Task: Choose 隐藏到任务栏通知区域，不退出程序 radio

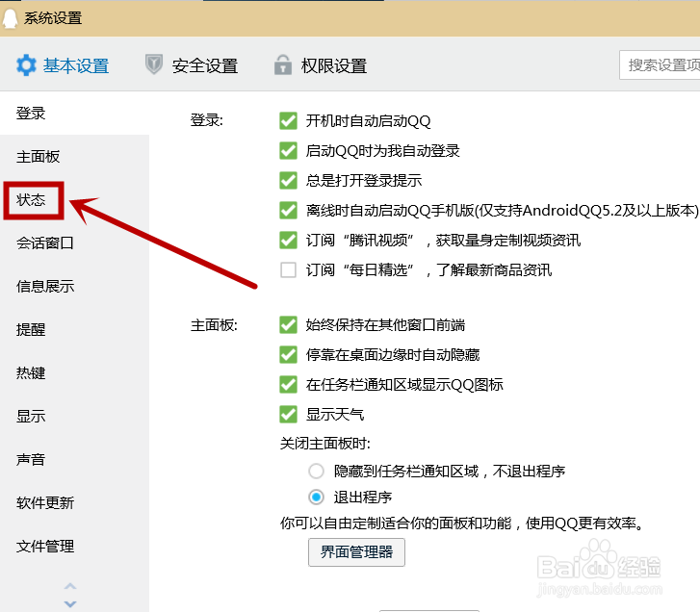Action: [x=316, y=472]
